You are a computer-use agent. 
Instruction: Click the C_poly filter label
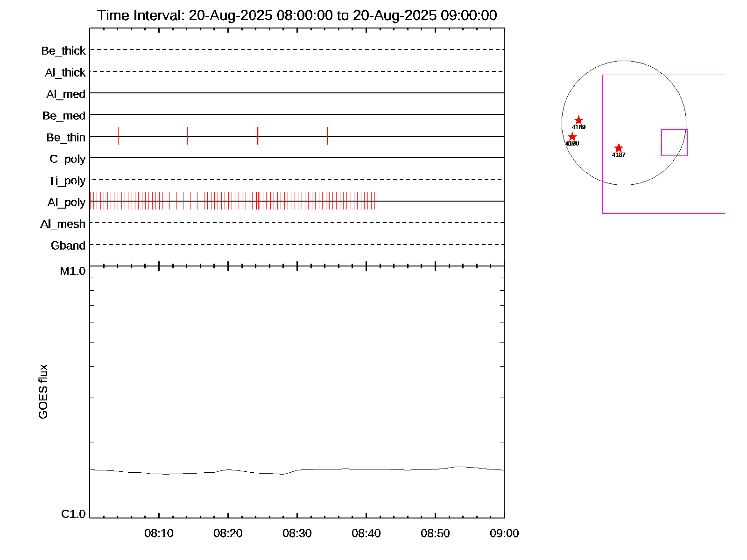coord(68,159)
